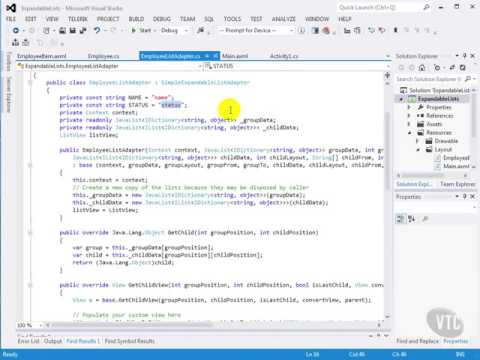Open the Solution Explorer window options dropdown
This screenshot has height=360, width=480.
[x=457, y=56]
